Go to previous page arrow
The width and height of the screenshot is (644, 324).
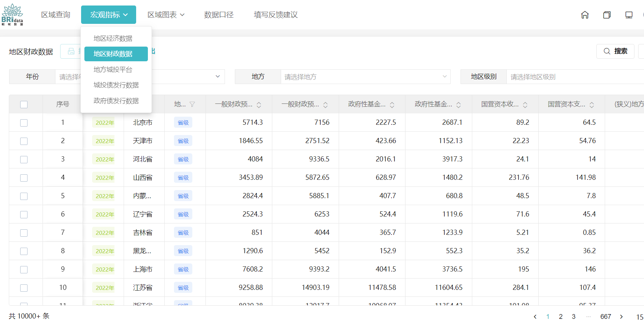tap(535, 317)
